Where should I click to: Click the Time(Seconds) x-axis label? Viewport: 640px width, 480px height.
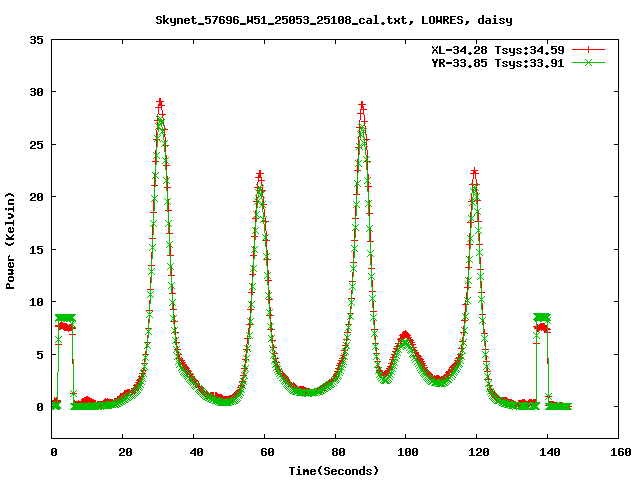334,471
